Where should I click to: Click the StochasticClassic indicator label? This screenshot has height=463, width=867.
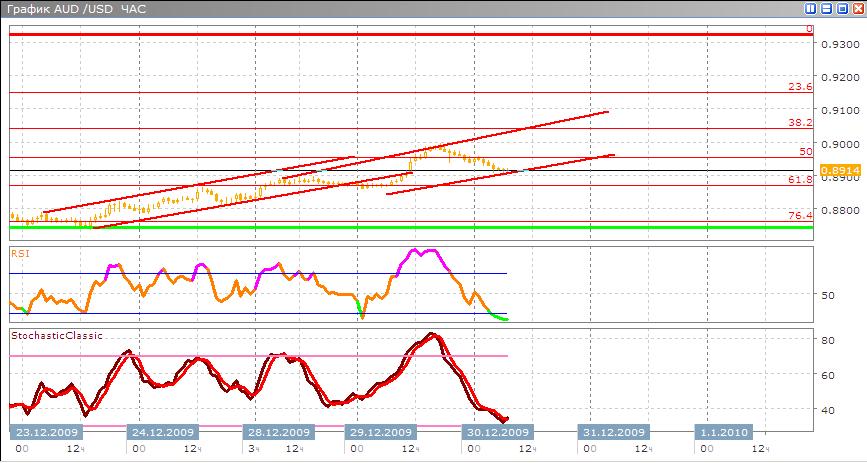tap(56, 336)
